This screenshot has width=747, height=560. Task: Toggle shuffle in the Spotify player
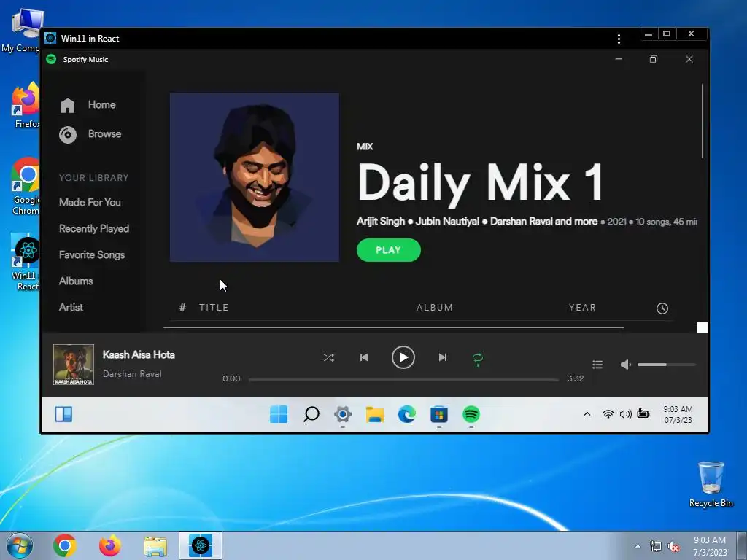[x=329, y=357]
